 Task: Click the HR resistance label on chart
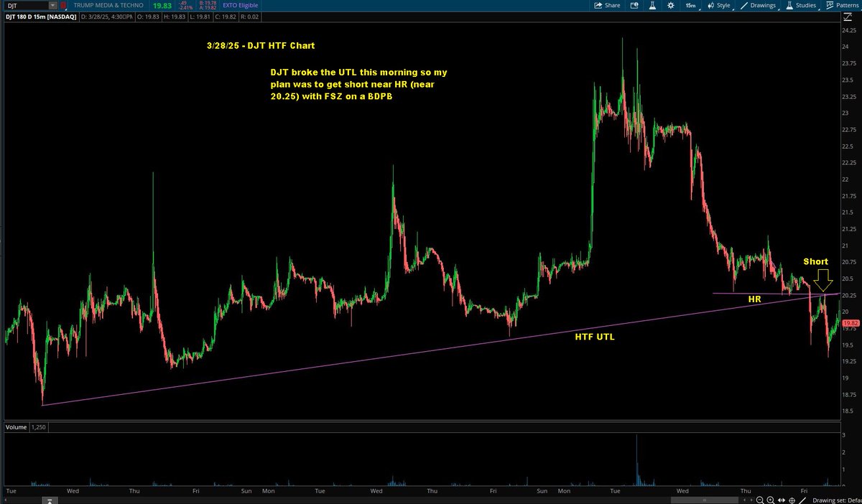click(x=754, y=299)
